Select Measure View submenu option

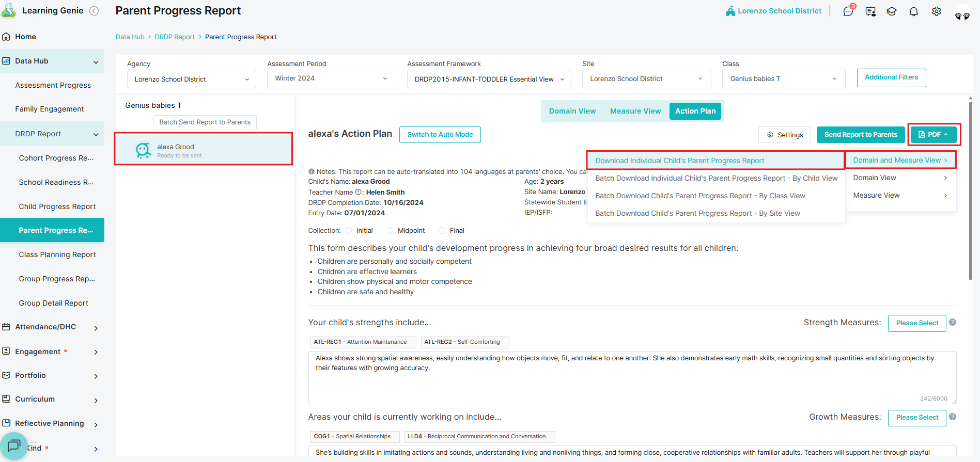click(900, 195)
